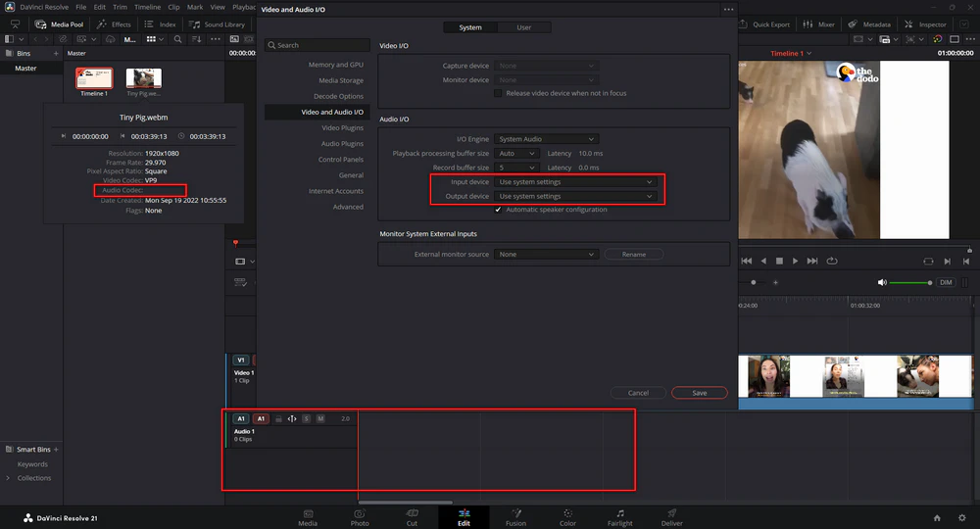The width and height of the screenshot is (980, 529).
Task: Adjust the green viewer volume slider
Action: pos(910,283)
